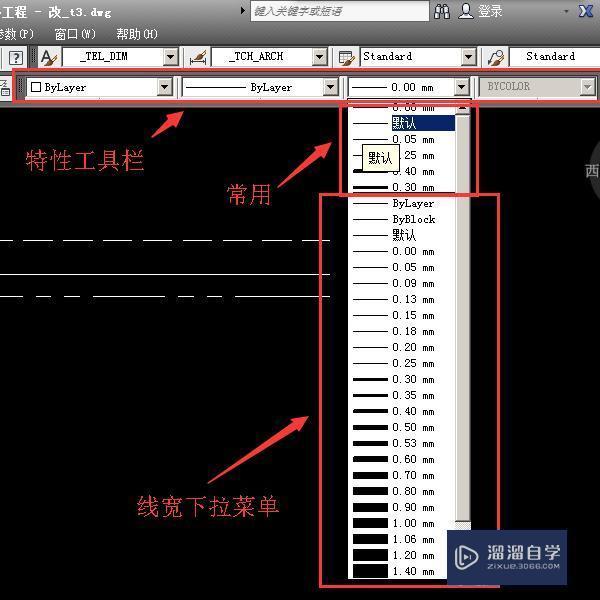Select 0.15 mm lineweight

(404, 316)
